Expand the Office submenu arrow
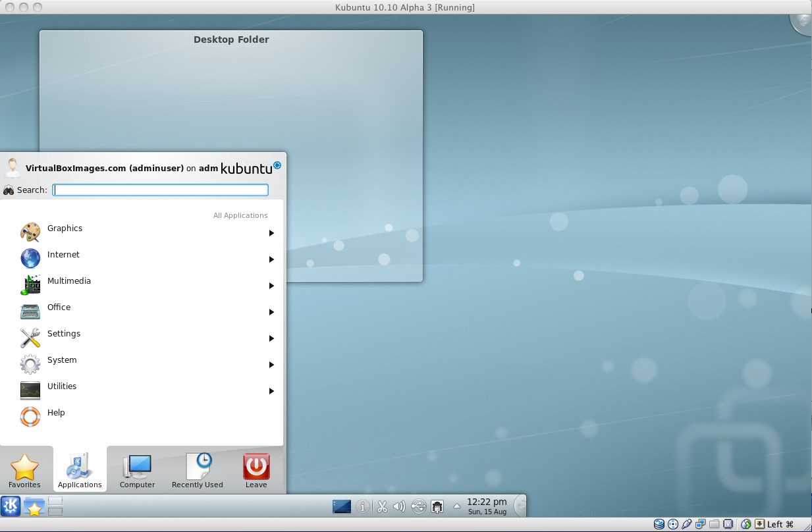The width and height of the screenshot is (812, 532). coord(271,312)
